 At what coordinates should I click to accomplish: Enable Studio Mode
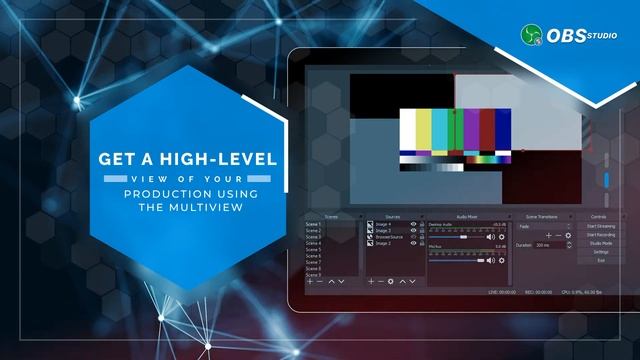[601, 243]
